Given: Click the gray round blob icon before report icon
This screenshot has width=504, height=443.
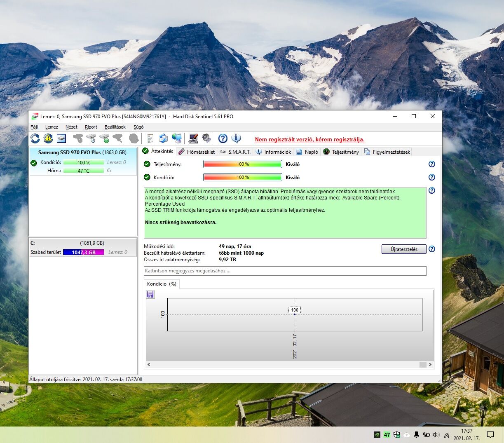Looking at the screenshot, I should pyautogui.click(x=134, y=138).
